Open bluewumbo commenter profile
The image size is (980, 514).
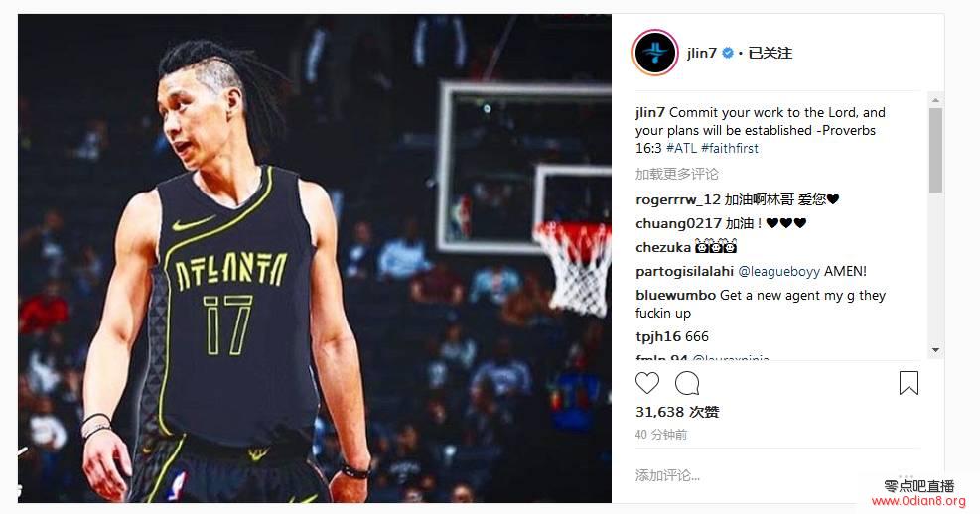pyautogui.click(x=675, y=295)
